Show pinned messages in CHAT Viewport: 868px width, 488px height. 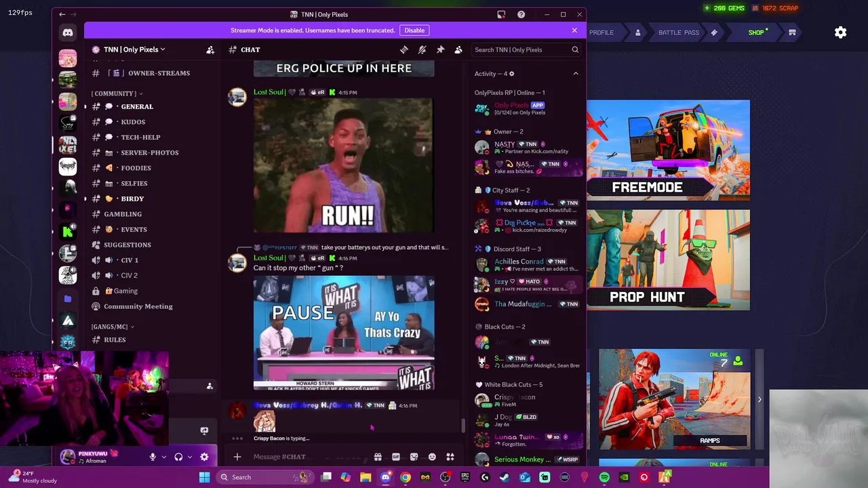pyautogui.click(x=440, y=49)
